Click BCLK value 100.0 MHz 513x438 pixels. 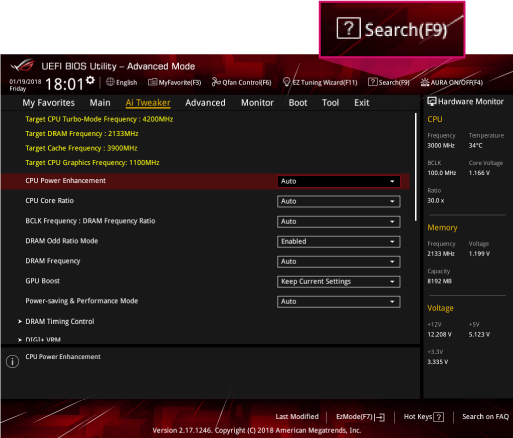(442, 173)
